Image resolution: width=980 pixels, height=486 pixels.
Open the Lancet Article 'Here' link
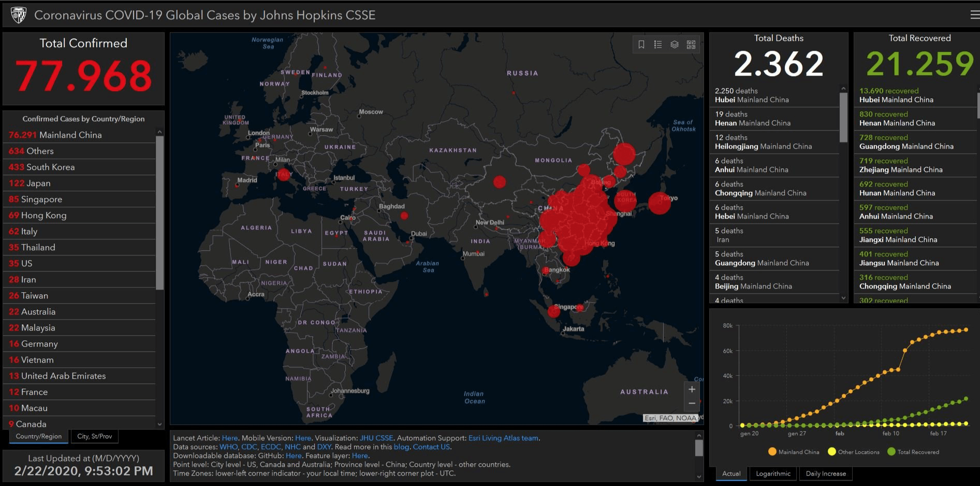click(x=230, y=438)
